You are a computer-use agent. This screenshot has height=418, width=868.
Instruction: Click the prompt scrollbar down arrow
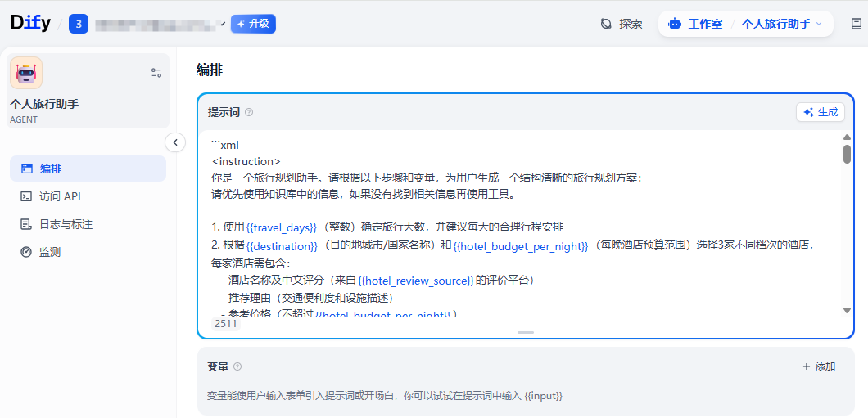coord(847,311)
